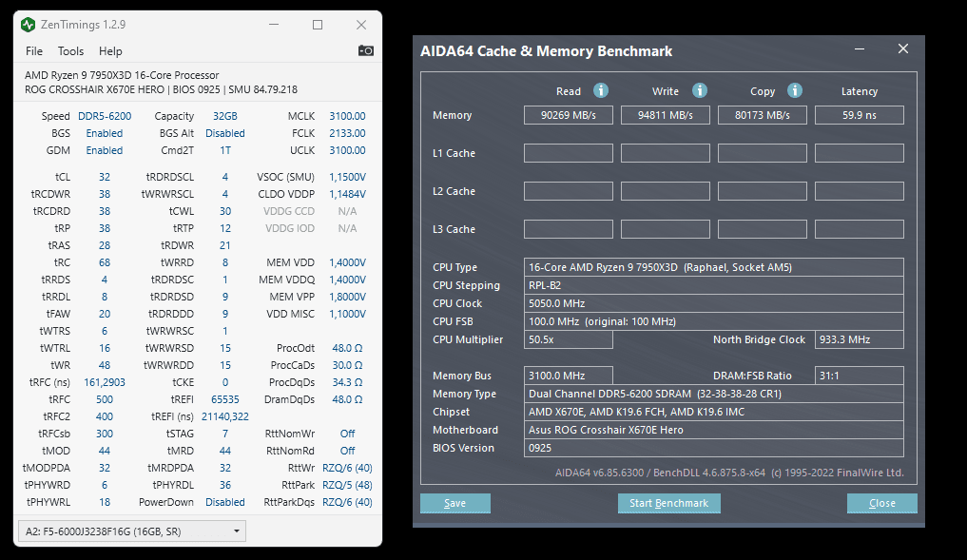Click CPU Stepping value RPL-B2

(714, 285)
